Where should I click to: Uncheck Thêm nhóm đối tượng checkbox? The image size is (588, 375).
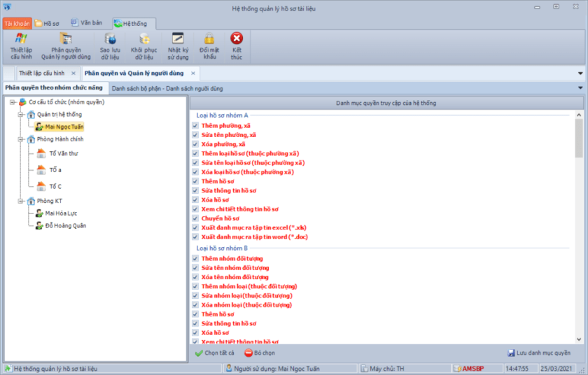195,259
